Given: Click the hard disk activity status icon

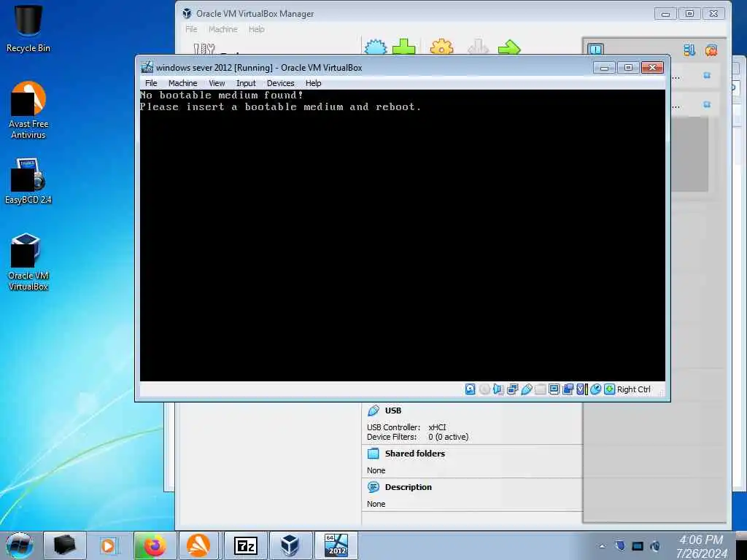Looking at the screenshot, I should point(471,389).
